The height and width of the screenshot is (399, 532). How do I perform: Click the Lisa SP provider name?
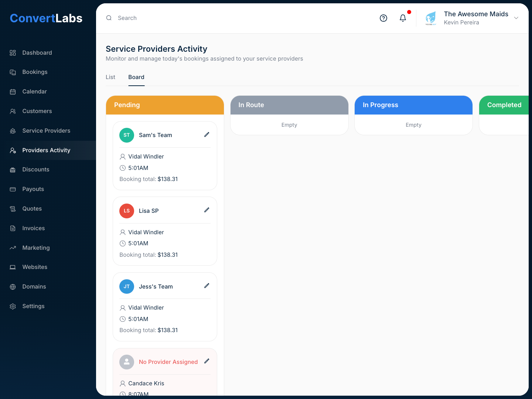tap(149, 211)
